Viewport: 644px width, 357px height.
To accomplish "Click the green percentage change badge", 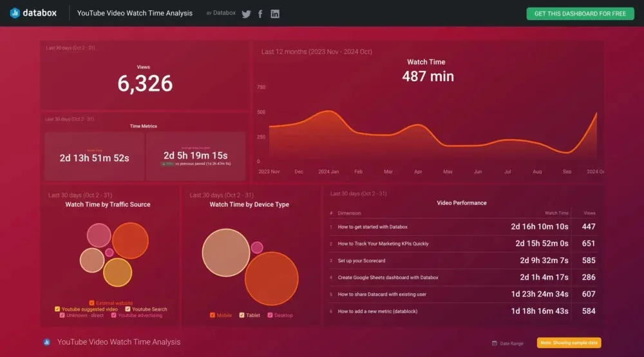I will pos(167,164).
